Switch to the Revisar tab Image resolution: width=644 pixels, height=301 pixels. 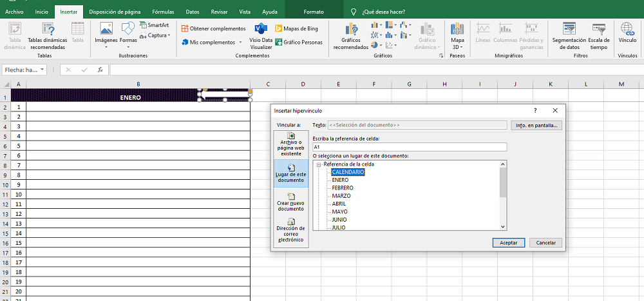pos(220,12)
